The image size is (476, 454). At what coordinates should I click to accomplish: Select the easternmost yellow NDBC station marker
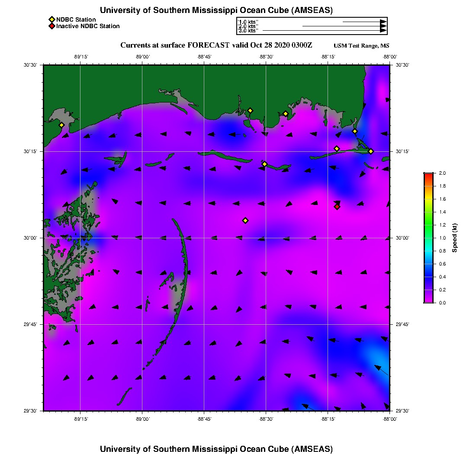[371, 151]
